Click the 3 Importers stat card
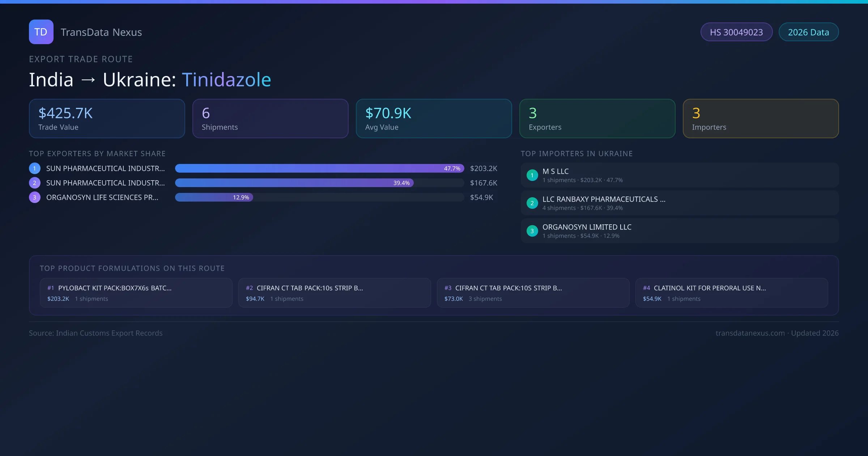This screenshot has height=456, width=868. click(761, 119)
